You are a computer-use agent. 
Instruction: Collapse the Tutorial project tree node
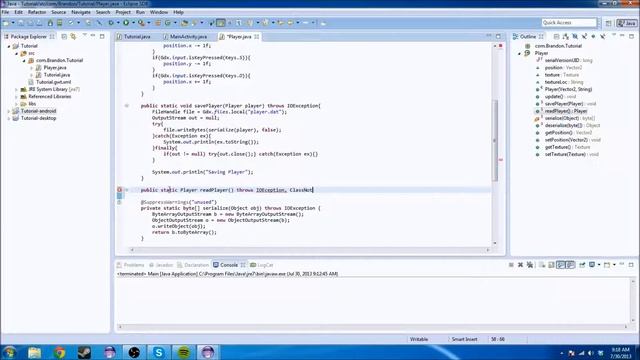(x=9, y=46)
